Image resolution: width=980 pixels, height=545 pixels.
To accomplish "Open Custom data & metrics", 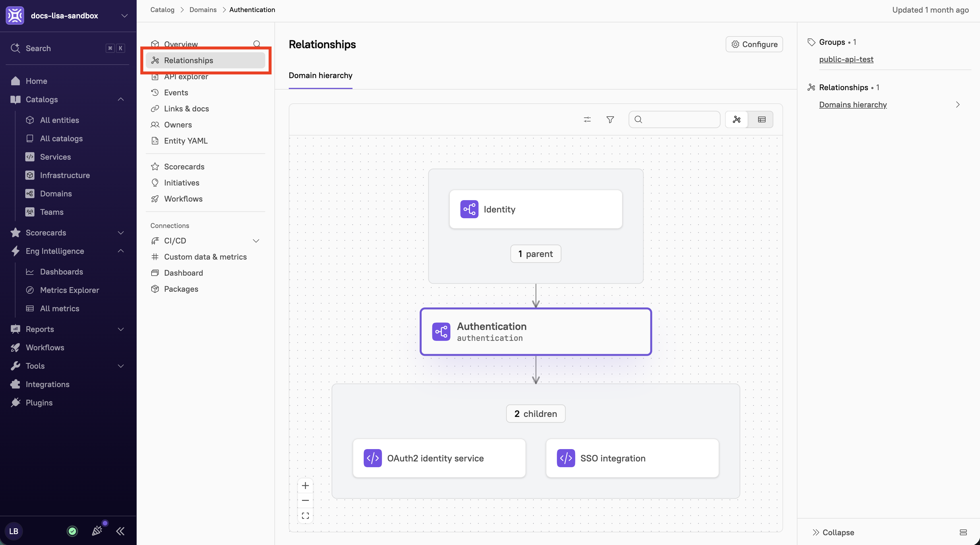I will (x=206, y=257).
